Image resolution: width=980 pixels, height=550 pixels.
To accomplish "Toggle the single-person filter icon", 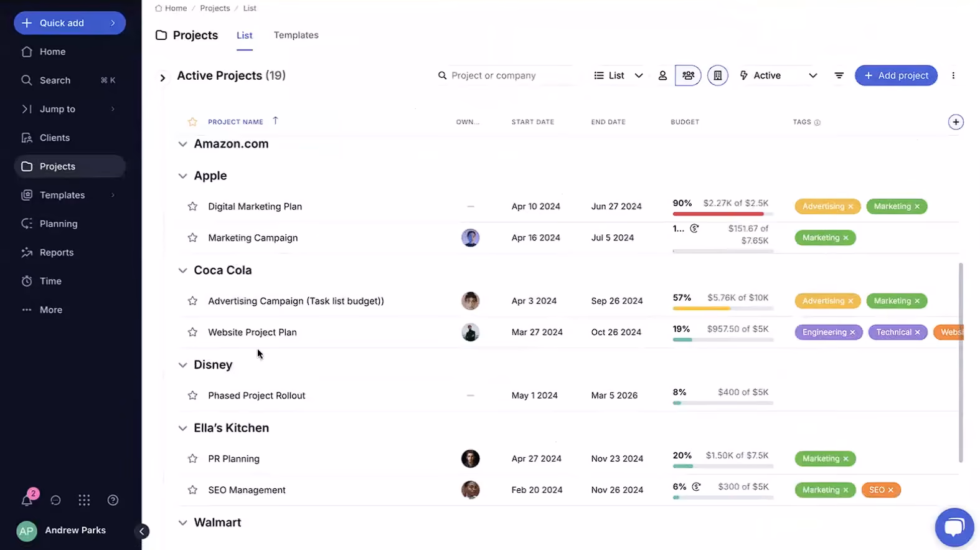I will [662, 75].
